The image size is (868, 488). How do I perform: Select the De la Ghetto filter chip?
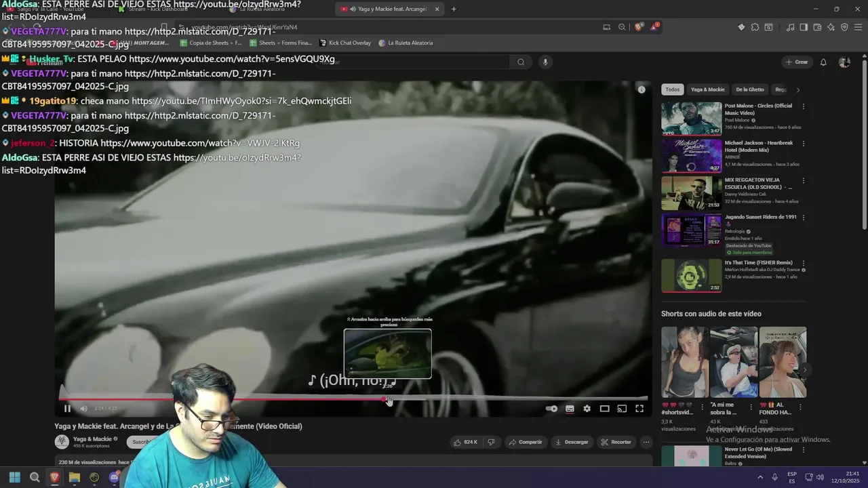750,89
